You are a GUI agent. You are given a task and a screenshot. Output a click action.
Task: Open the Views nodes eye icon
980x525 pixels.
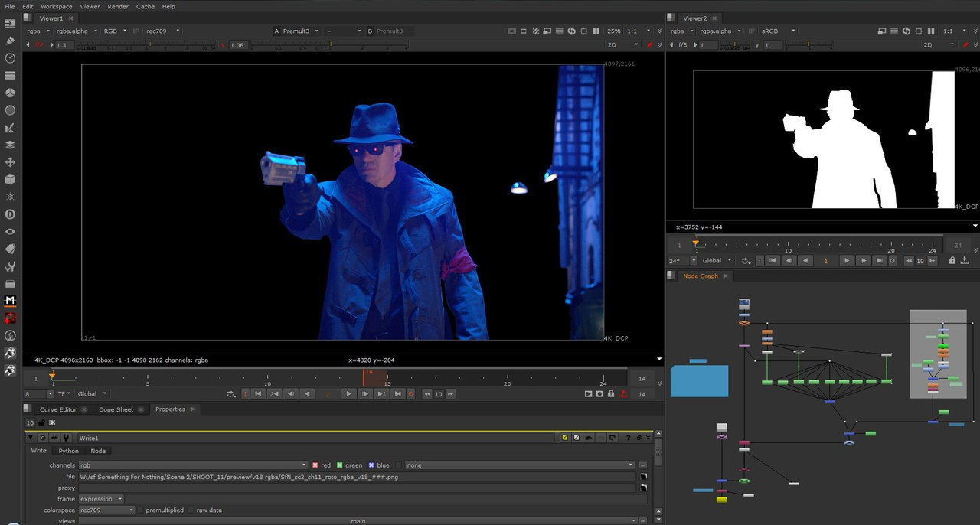[10, 231]
